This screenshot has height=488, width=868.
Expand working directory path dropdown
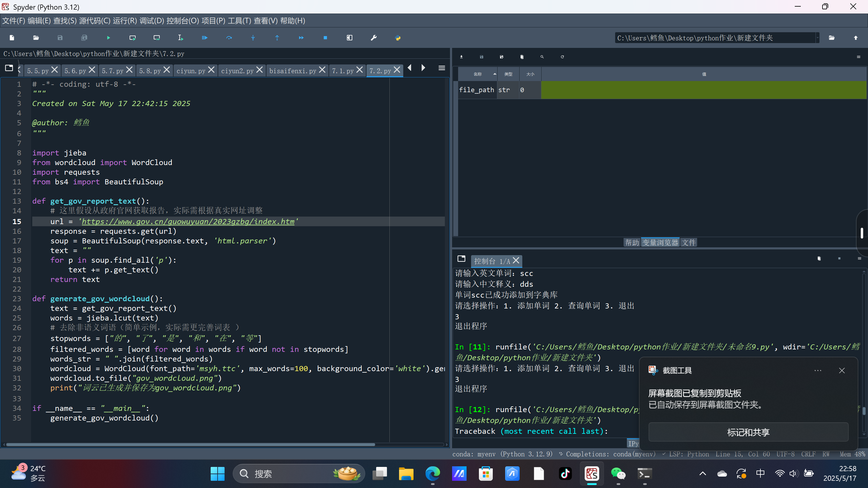[817, 38]
